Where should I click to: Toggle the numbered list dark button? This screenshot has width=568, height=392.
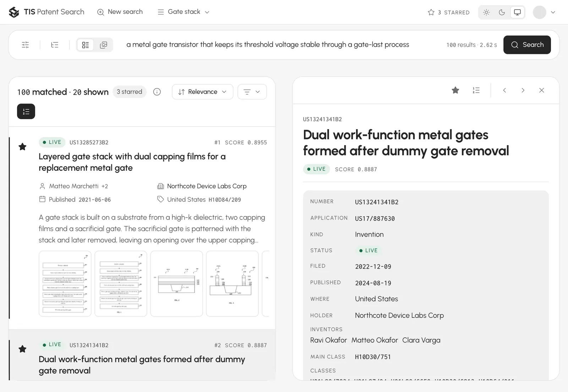pyautogui.click(x=26, y=111)
